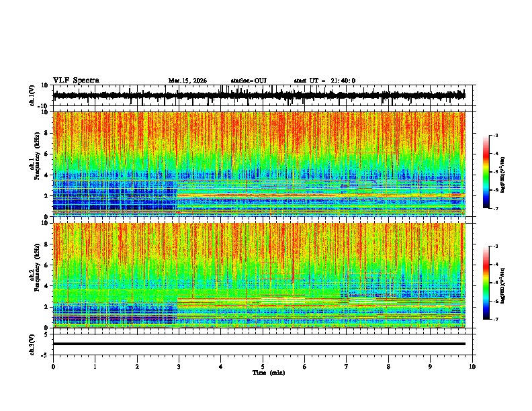Click the "-7" label on ch.2 colorbar
Image resolution: width=532 pixels, height=411 pixels.
495,320
